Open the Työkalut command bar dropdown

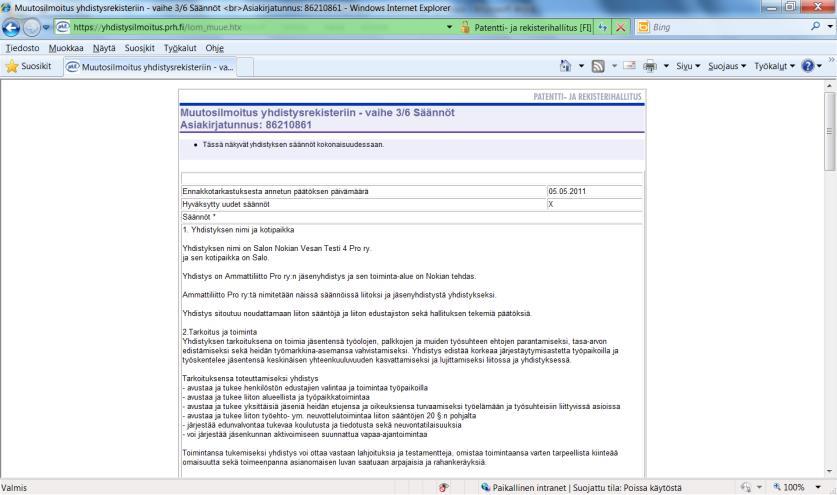click(774, 66)
